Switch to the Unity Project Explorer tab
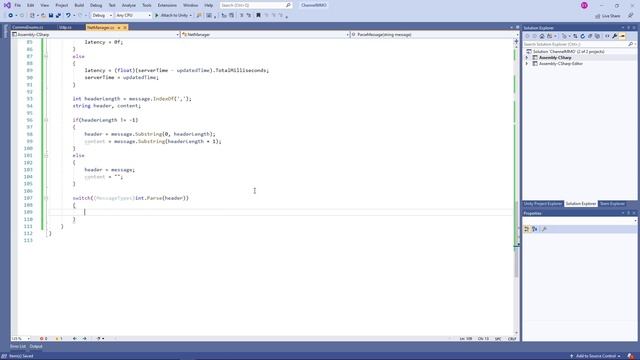640x360 pixels. point(543,204)
